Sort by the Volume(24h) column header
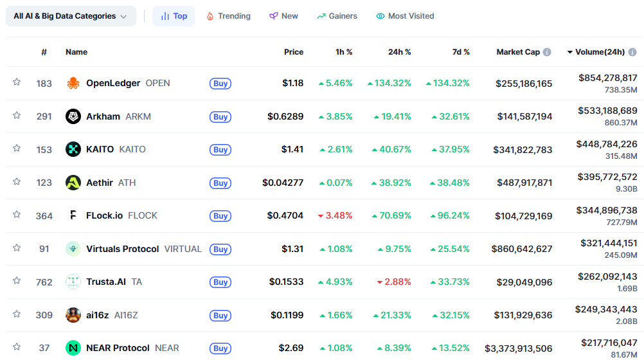Viewport: 644px width, 362px height. point(599,52)
